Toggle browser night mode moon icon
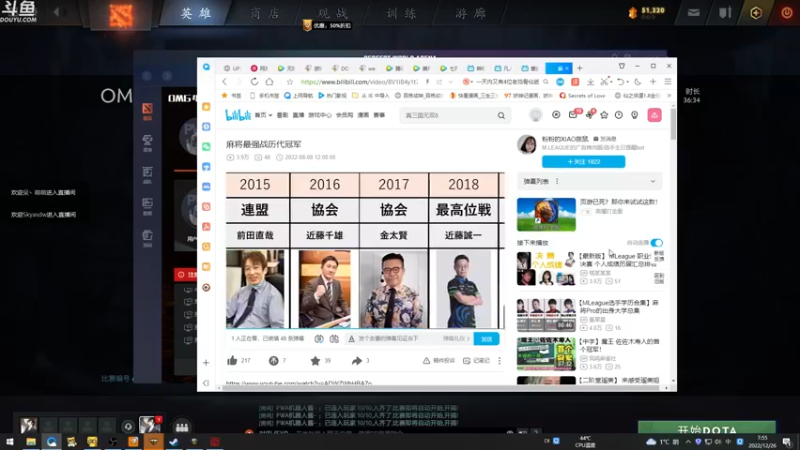Image resolution: width=800 pixels, height=450 pixels. click(x=638, y=82)
